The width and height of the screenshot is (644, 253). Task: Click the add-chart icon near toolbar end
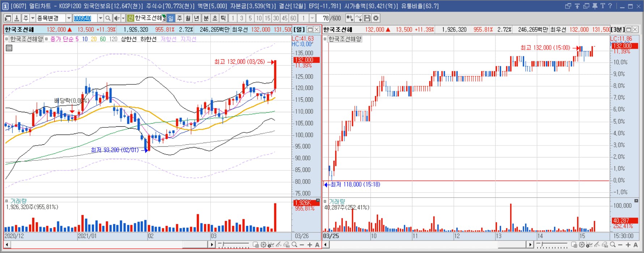click(x=349, y=18)
